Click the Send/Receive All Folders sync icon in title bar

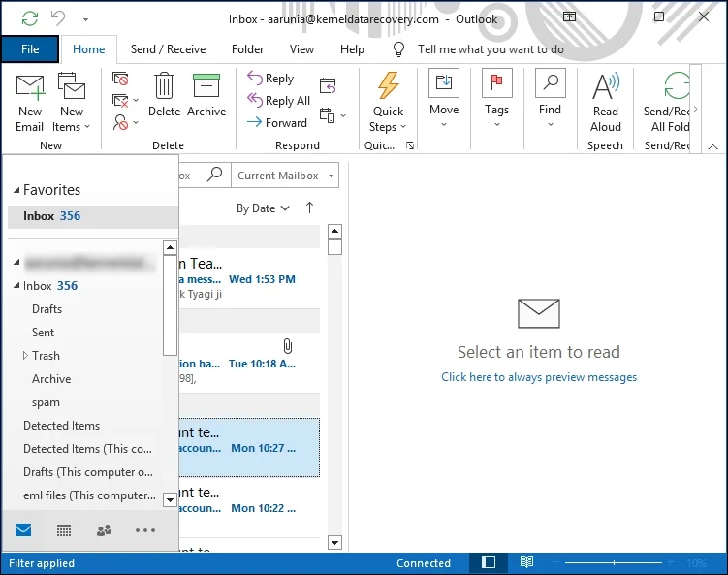pos(30,18)
